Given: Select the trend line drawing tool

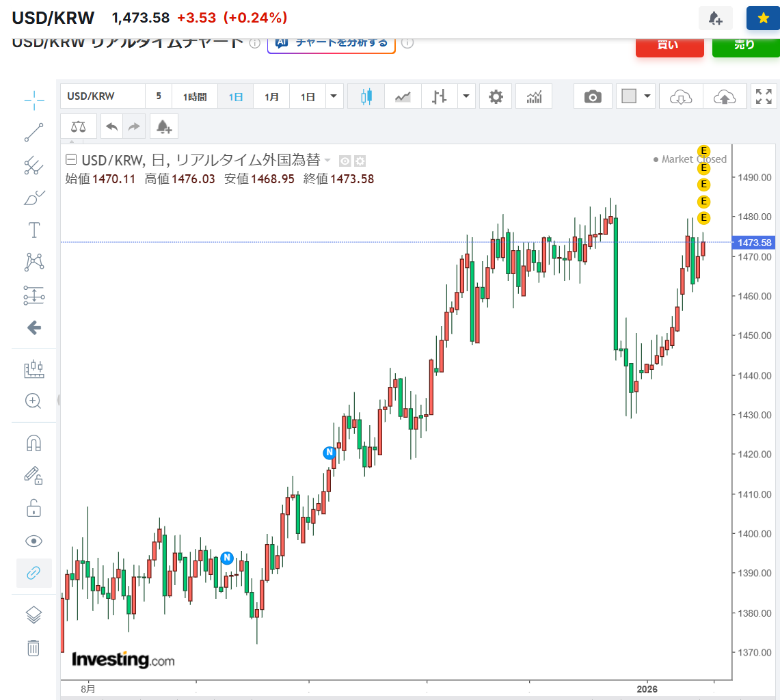Looking at the screenshot, I should 33,133.
